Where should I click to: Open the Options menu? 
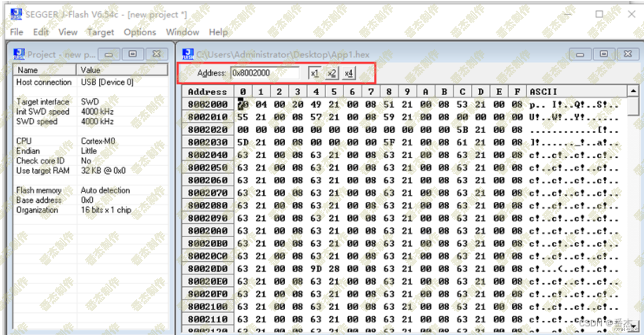tap(140, 32)
